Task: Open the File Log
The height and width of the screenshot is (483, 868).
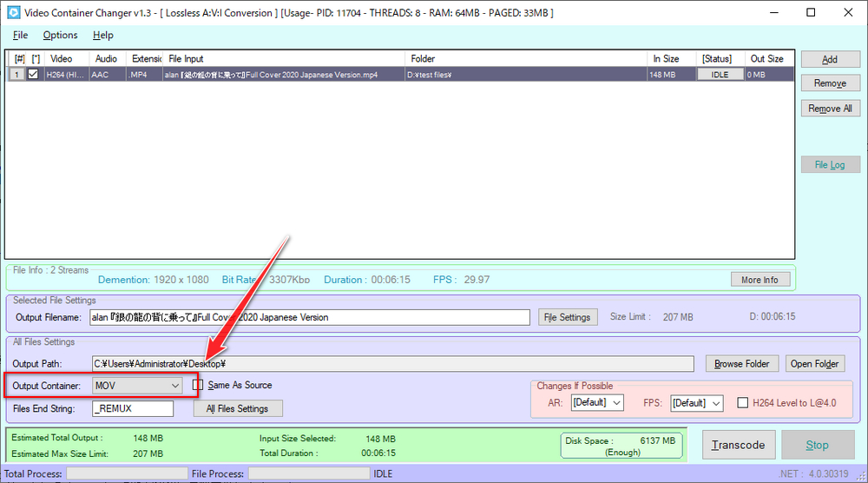Action: [830, 164]
